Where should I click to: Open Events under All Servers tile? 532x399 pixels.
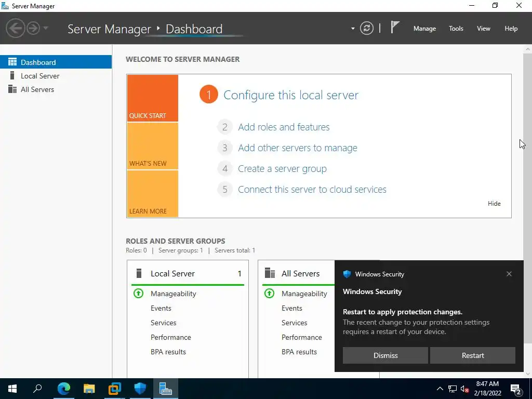tap(292, 309)
